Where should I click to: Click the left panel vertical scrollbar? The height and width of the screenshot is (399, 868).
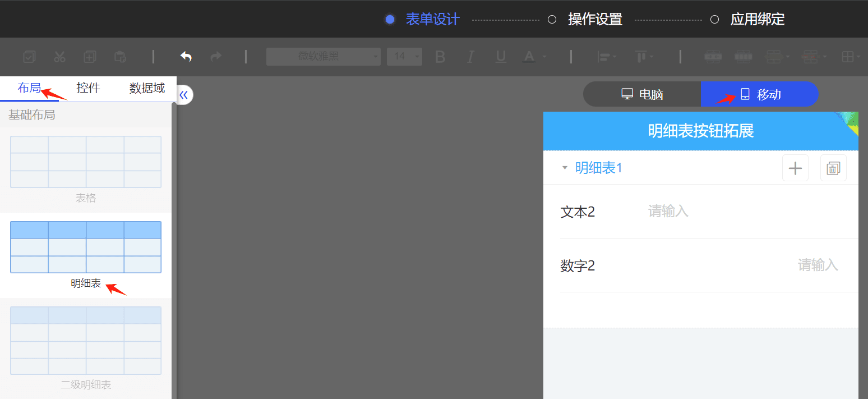pyautogui.click(x=174, y=250)
